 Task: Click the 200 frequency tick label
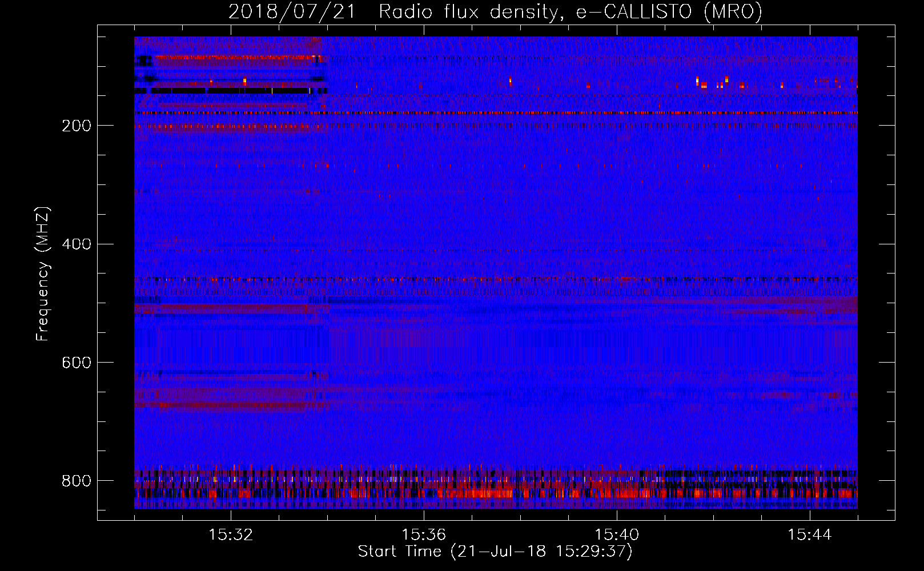76,126
